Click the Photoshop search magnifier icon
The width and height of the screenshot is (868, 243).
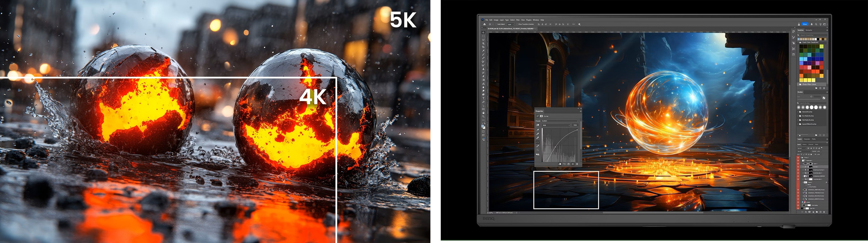816,24
